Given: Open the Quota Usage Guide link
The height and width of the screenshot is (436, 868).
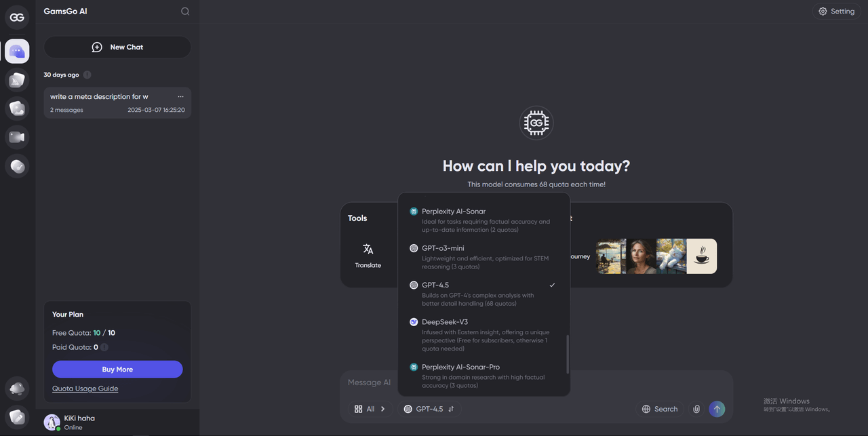Looking at the screenshot, I should pyautogui.click(x=85, y=389).
